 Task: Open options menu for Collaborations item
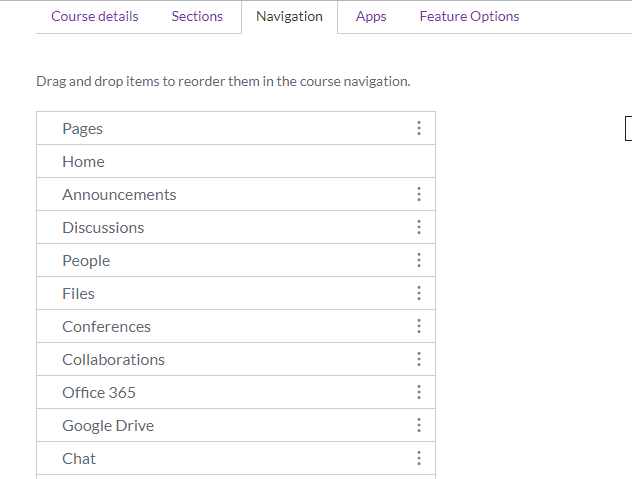pyautogui.click(x=418, y=359)
